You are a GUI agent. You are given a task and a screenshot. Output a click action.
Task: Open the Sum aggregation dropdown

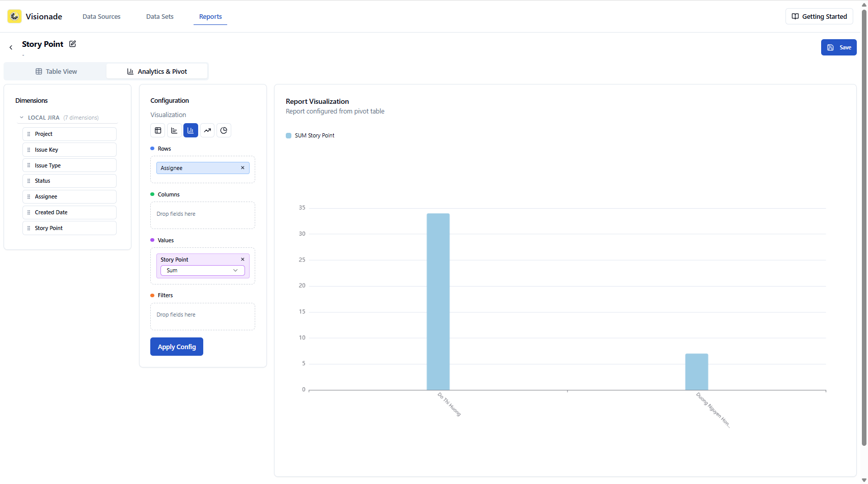click(202, 270)
